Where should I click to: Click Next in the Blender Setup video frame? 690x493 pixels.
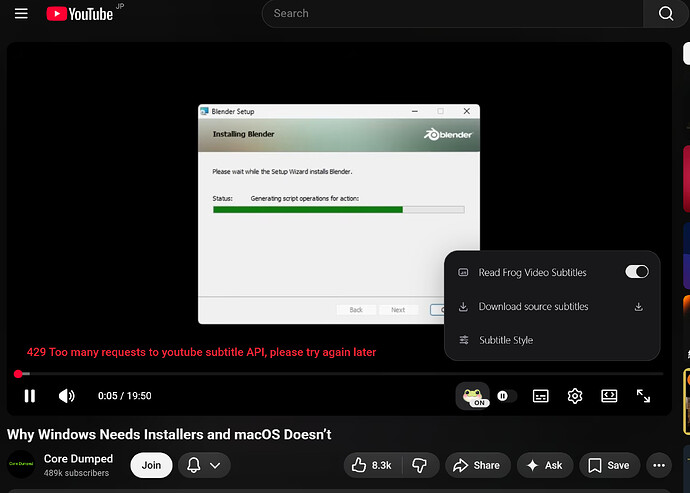coord(398,310)
